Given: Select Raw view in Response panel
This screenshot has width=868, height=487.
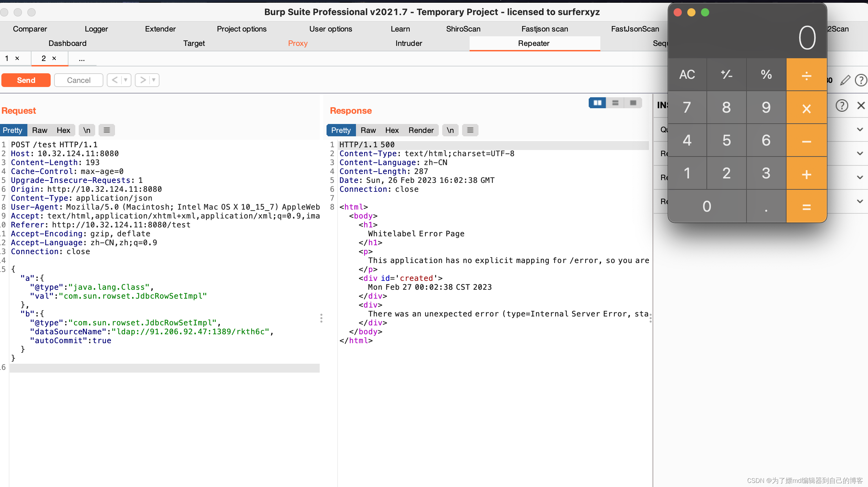Looking at the screenshot, I should coord(368,130).
